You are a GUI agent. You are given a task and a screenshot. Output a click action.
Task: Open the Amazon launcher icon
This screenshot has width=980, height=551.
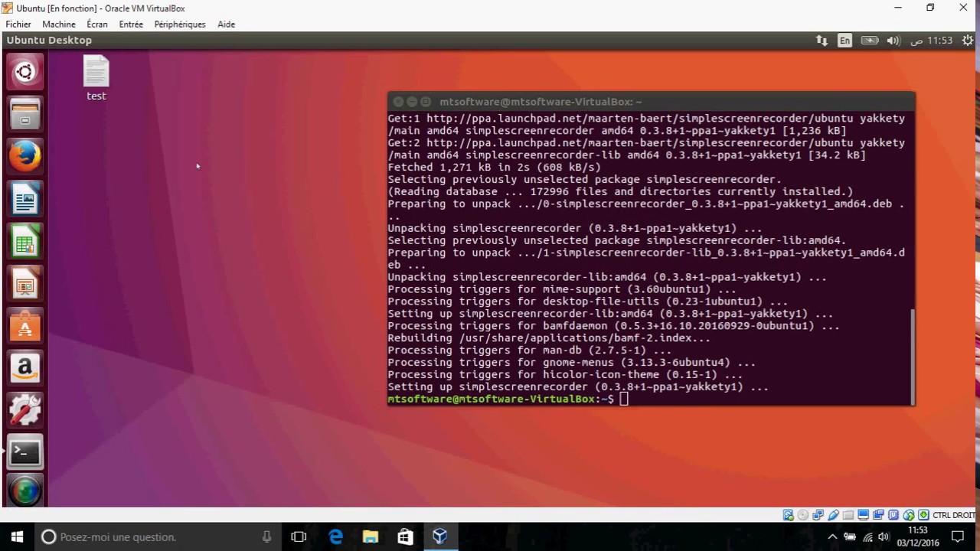(x=24, y=370)
